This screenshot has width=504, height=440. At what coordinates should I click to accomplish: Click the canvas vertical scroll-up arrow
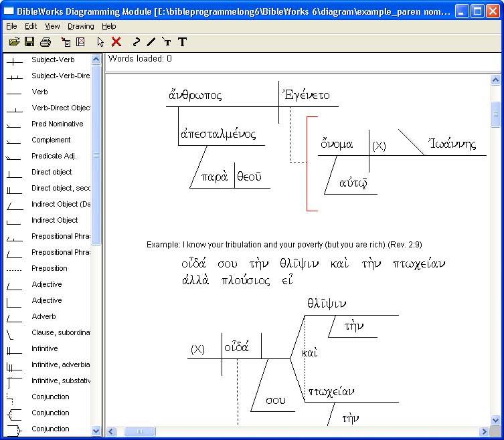496,80
